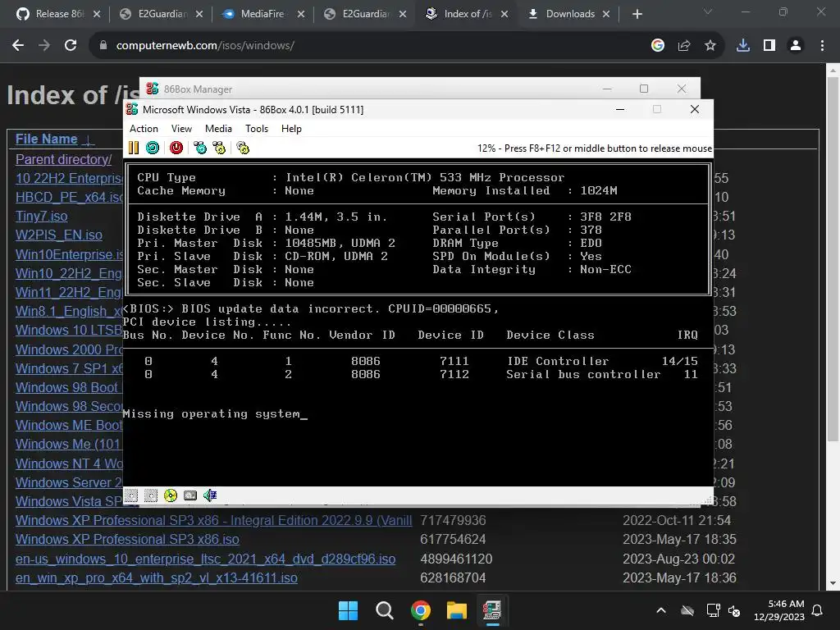Open en_win_xp_pro_x64_with_sp2 iso link
This screenshot has height=630, width=840.
157,577
